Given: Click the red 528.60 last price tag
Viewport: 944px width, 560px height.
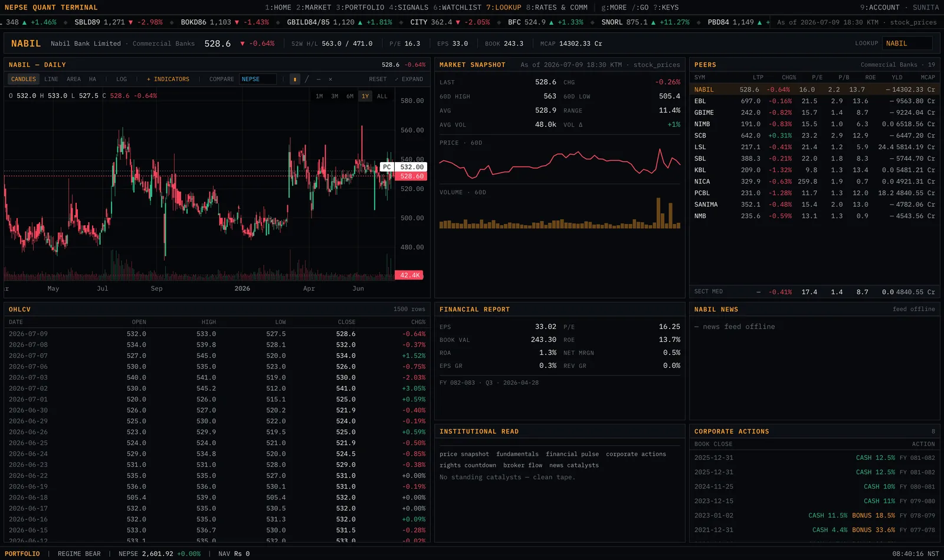Looking at the screenshot, I should pyautogui.click(x=412, y=176).
